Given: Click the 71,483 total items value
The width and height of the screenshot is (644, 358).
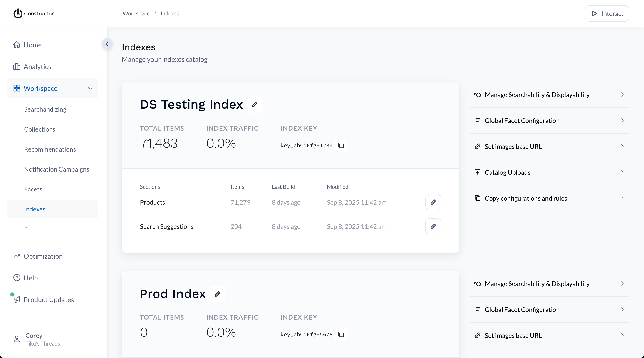Looking at the screenshot, I should (159, 143).
